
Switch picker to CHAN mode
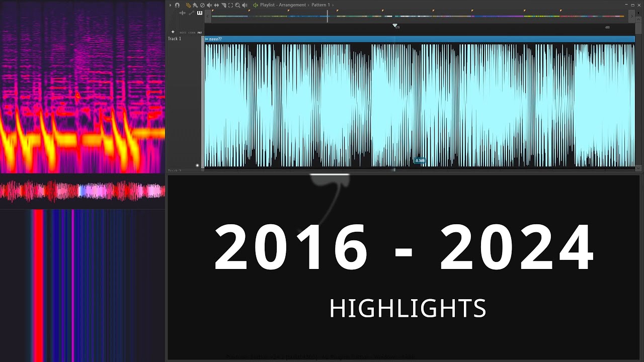pyautogui.click(x=192, y=33)
